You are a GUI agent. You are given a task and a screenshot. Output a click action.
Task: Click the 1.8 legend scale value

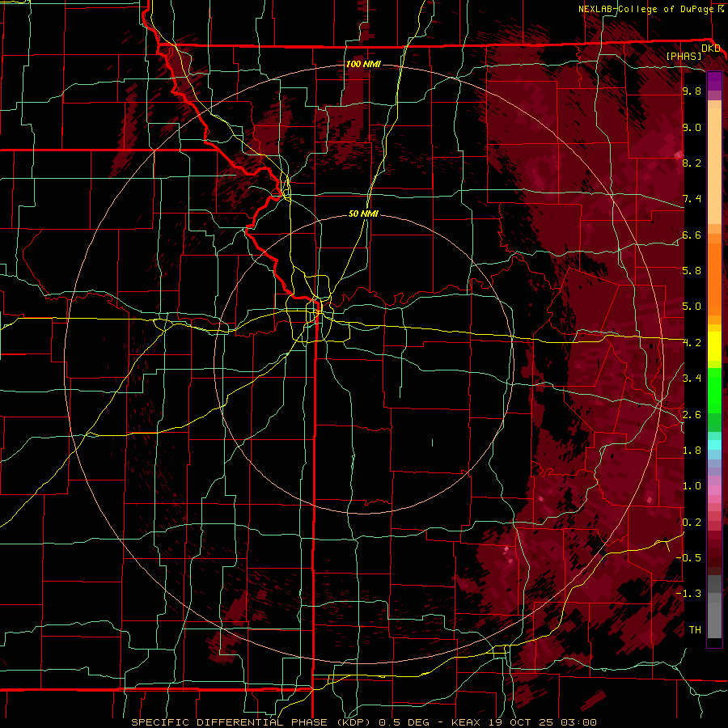click(x=692, y=451)
